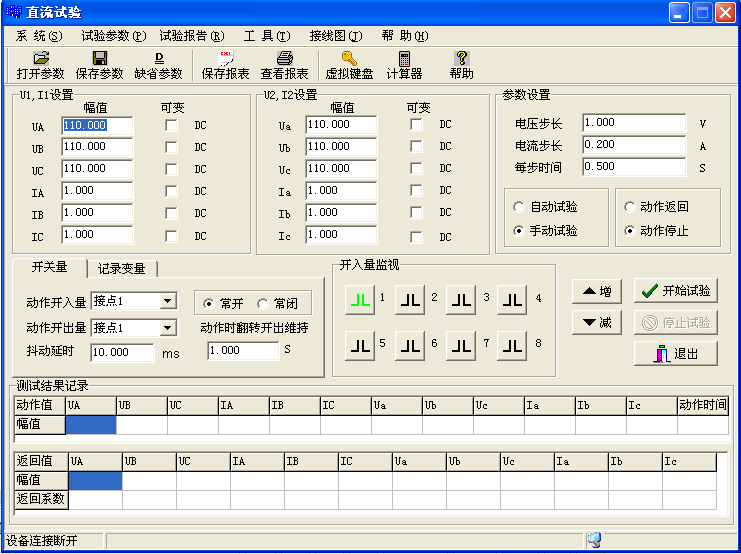
Task: Click the ▼减 decrease button
Action: [x=597, y=322]
